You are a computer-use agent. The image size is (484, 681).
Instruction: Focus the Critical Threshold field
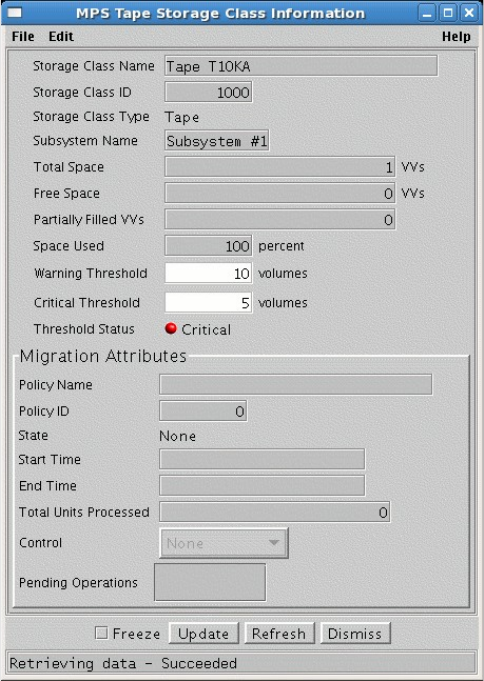click(x=208, y=302)
